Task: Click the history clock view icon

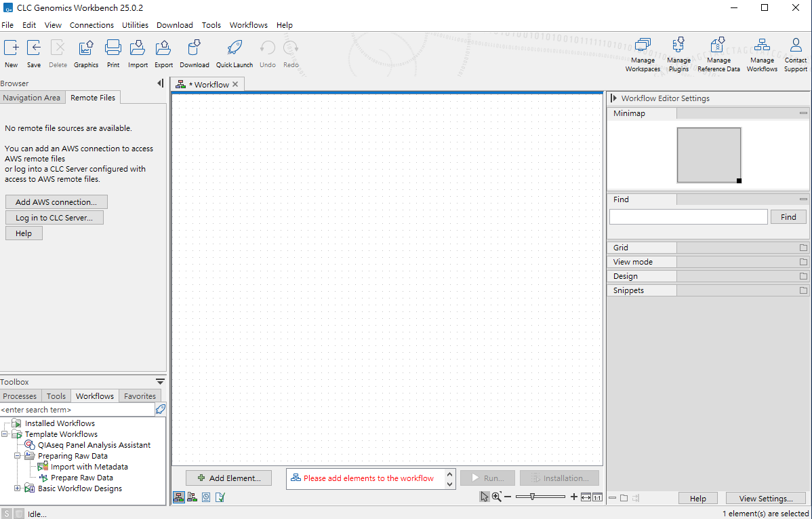Action: 206,497
